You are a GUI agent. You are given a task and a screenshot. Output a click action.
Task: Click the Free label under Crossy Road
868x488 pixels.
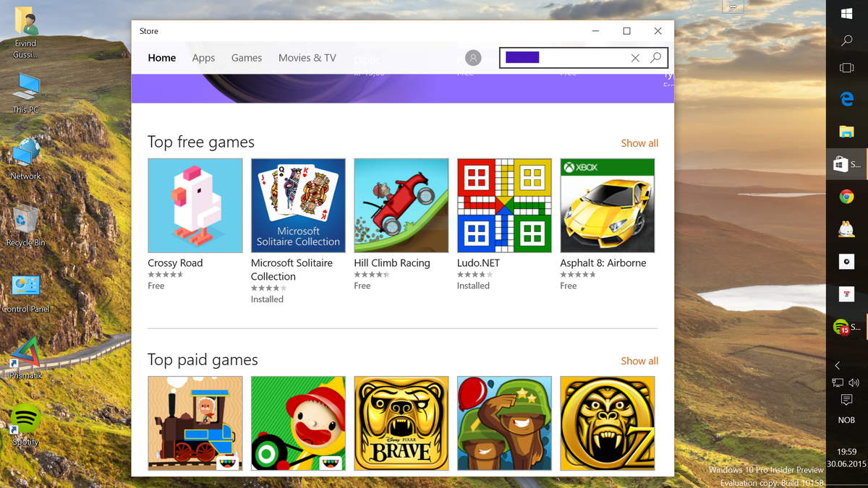156,286
